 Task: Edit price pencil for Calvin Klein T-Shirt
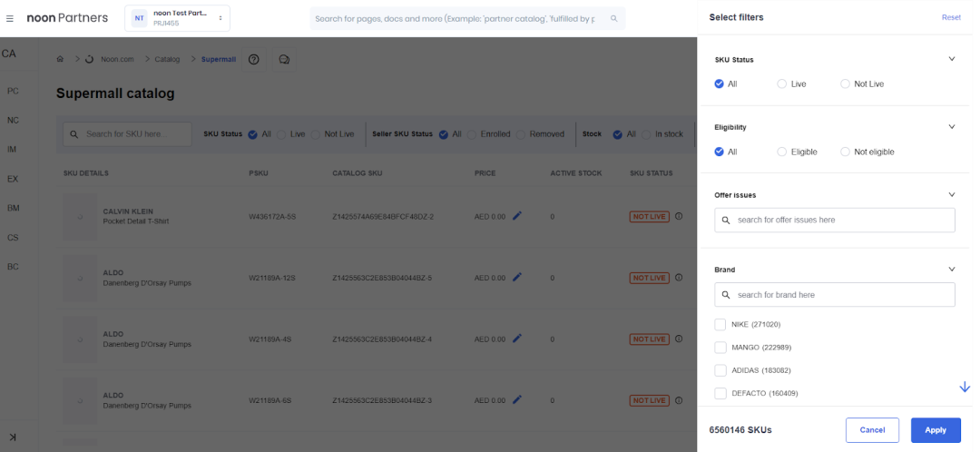tap(517, 216)
